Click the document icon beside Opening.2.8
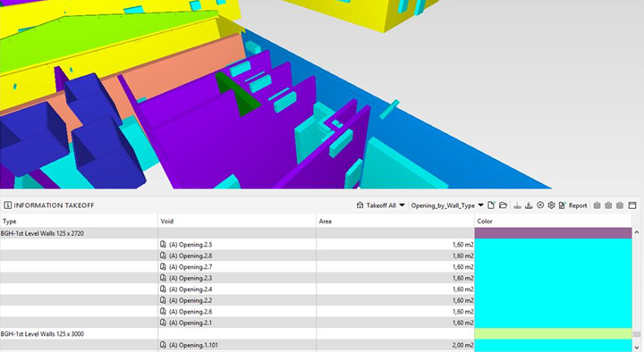Viewport: 644px width, 352px height. (163, 256)
